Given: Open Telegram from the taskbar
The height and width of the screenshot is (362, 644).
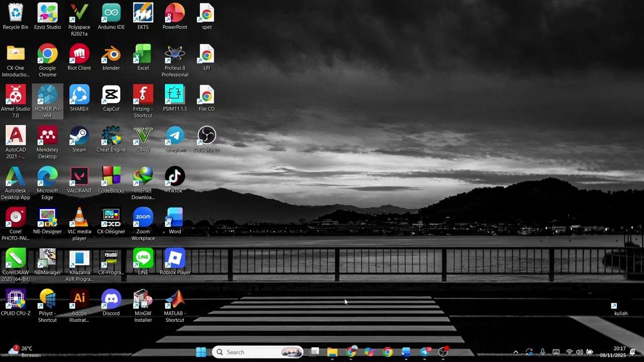Looking at the screenshot, I should point(425,352).
